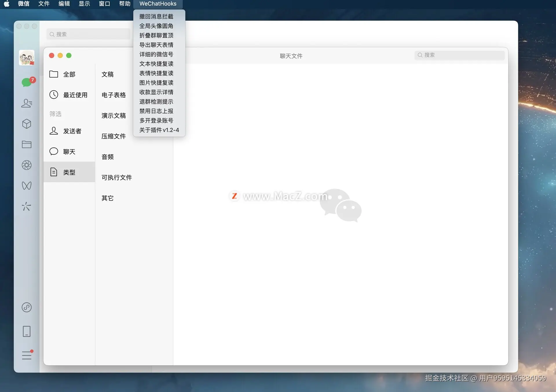Viewport: 556px width, 392px height.
Task: Open the hamburger menu at sidebar bottom
Action: (27, 356)
